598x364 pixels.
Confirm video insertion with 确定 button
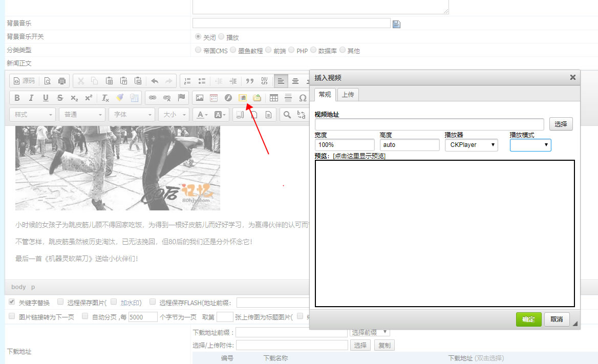click(x=528, y=319)
